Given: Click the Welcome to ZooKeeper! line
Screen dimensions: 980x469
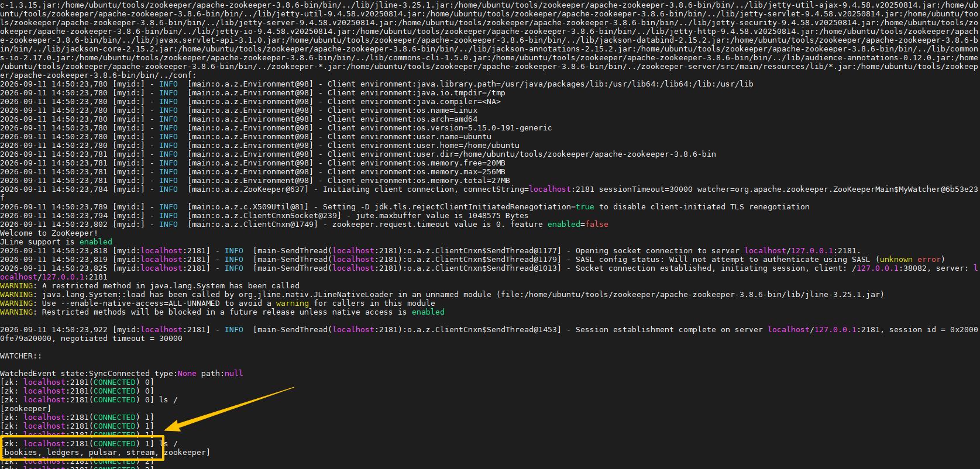Looking at the screenshot, I should click(49, 233).
